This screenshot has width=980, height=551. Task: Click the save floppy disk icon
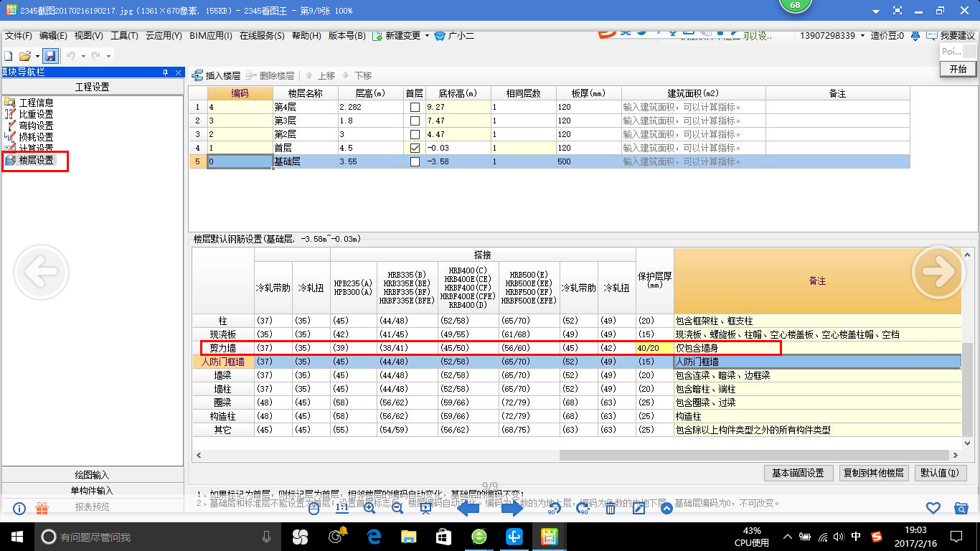coord(50,55)
